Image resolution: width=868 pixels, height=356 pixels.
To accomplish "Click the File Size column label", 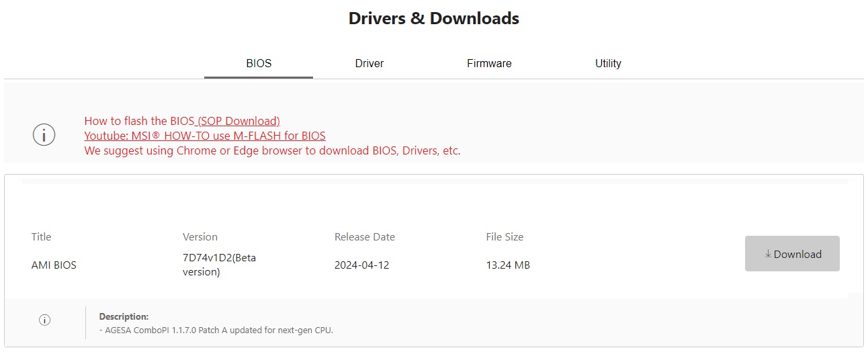I will tap(505, 237).
